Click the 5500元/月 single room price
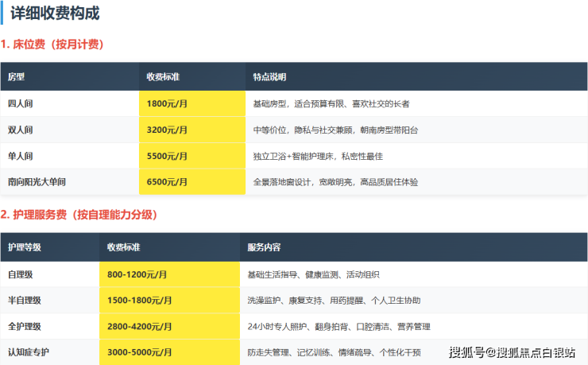 167,157
